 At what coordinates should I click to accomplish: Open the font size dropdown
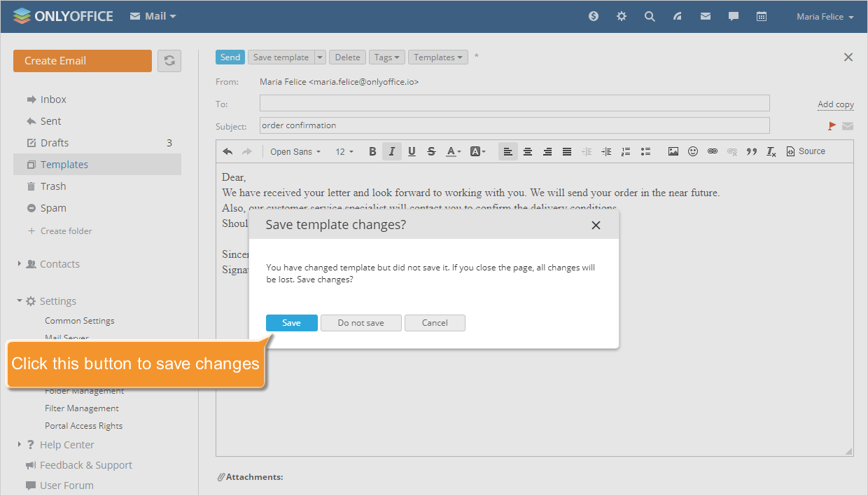pyautogui.click(x=344, y=151)
